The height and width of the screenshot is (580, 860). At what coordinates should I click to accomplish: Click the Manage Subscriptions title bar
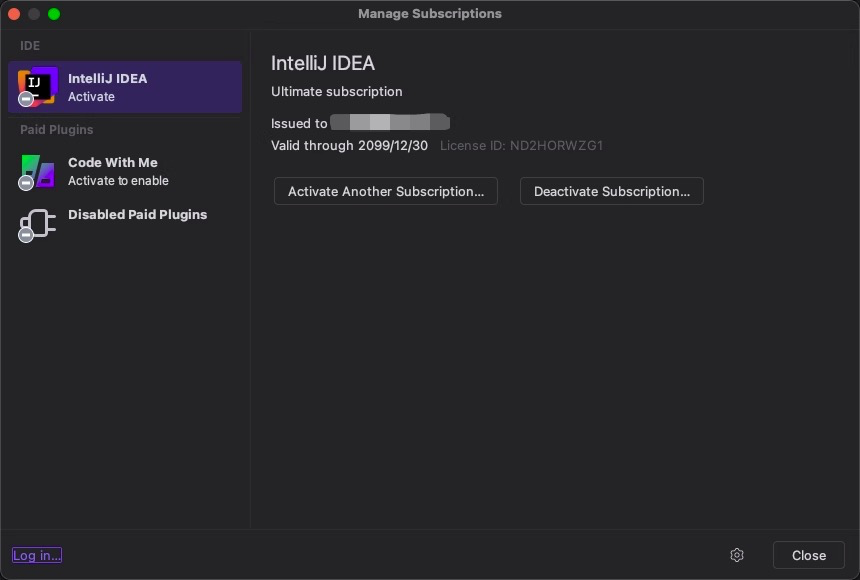coord(430,14)
